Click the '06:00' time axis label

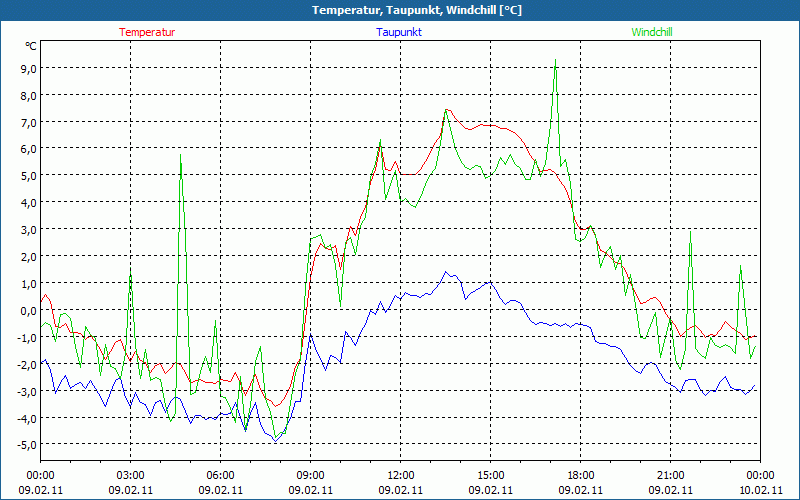tap(220, 476)
